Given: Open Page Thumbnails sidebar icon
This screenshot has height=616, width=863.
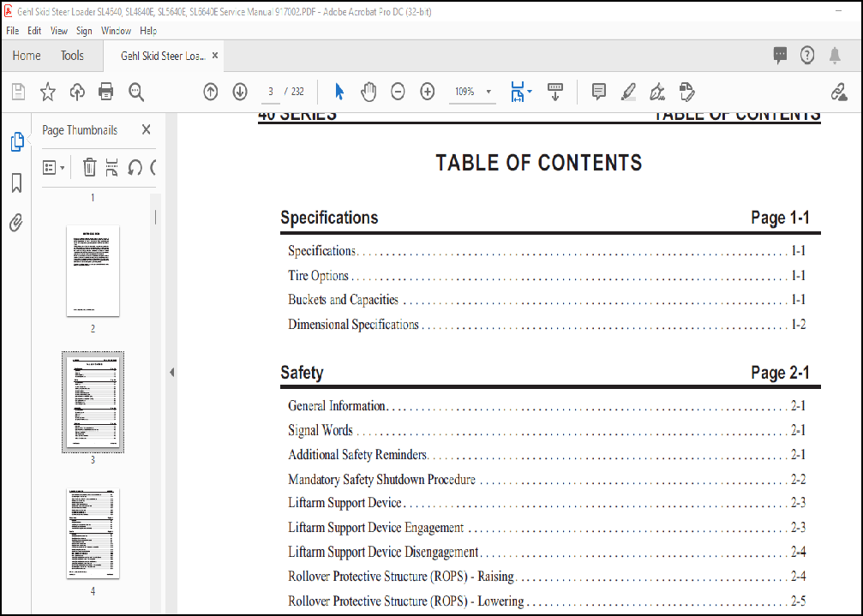Looking at the screenshot, I should point(17,142).
